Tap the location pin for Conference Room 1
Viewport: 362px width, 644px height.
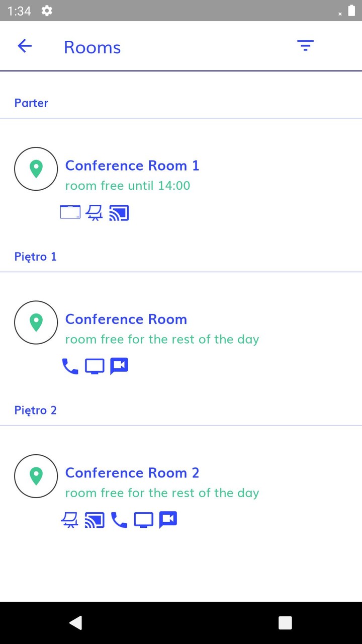pos(36,169)
